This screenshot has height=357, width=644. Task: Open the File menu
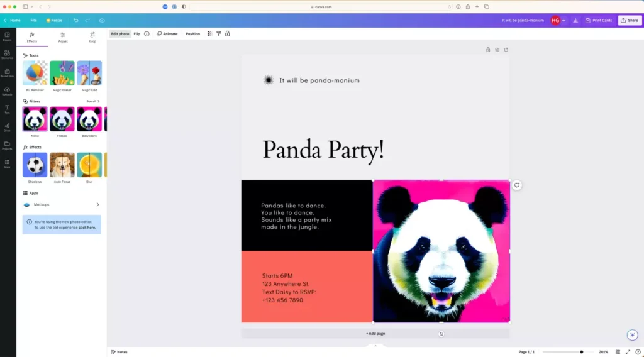[x=34, y=20]
